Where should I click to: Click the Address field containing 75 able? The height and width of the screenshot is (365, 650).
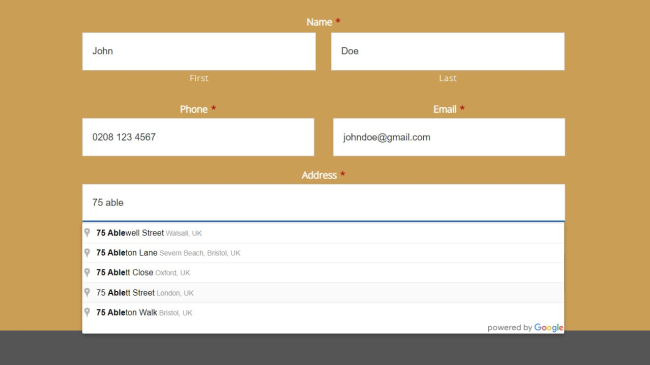point(323,203)
